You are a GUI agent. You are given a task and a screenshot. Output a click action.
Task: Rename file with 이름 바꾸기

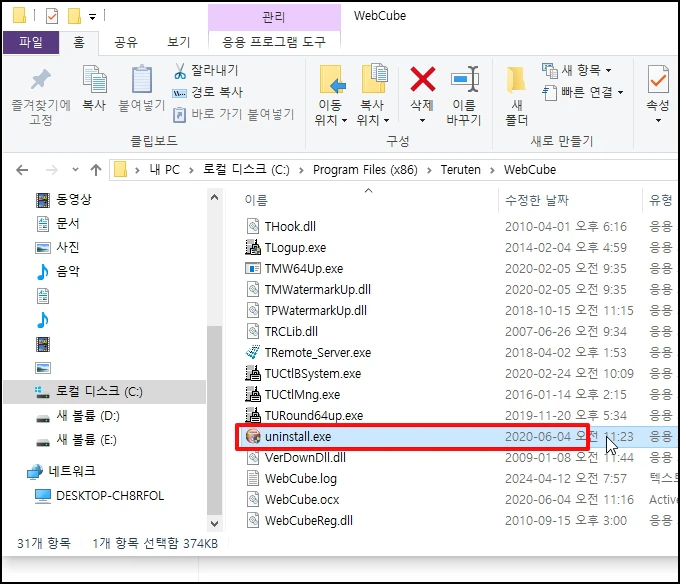(x=464, y=95)
